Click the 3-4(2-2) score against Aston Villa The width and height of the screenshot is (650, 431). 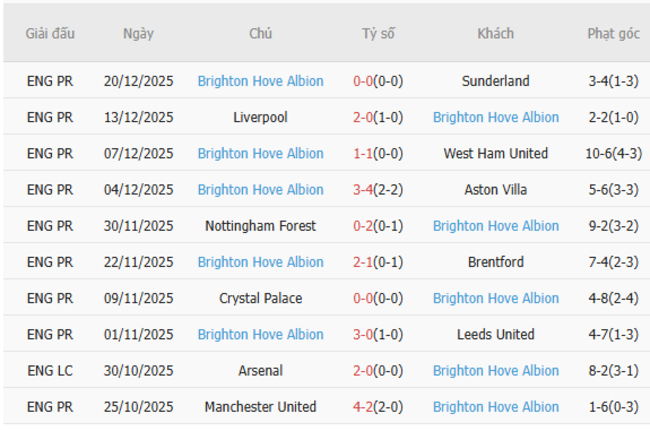pos(378,189)
